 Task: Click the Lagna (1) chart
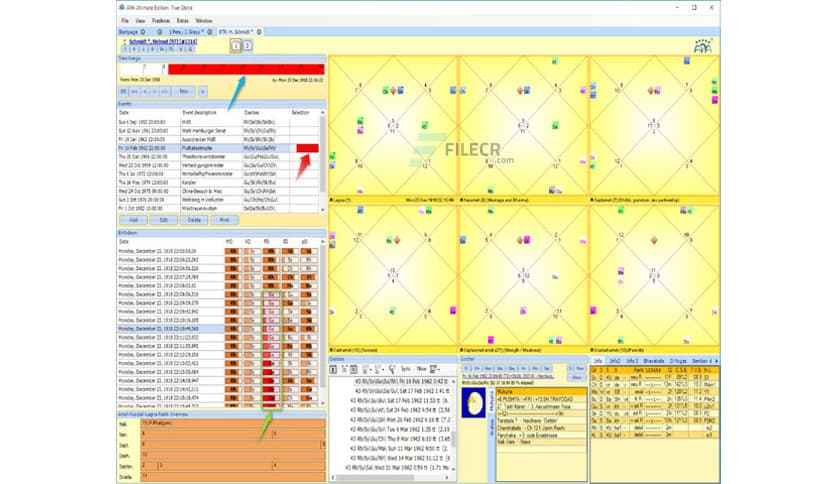[392, 126]
